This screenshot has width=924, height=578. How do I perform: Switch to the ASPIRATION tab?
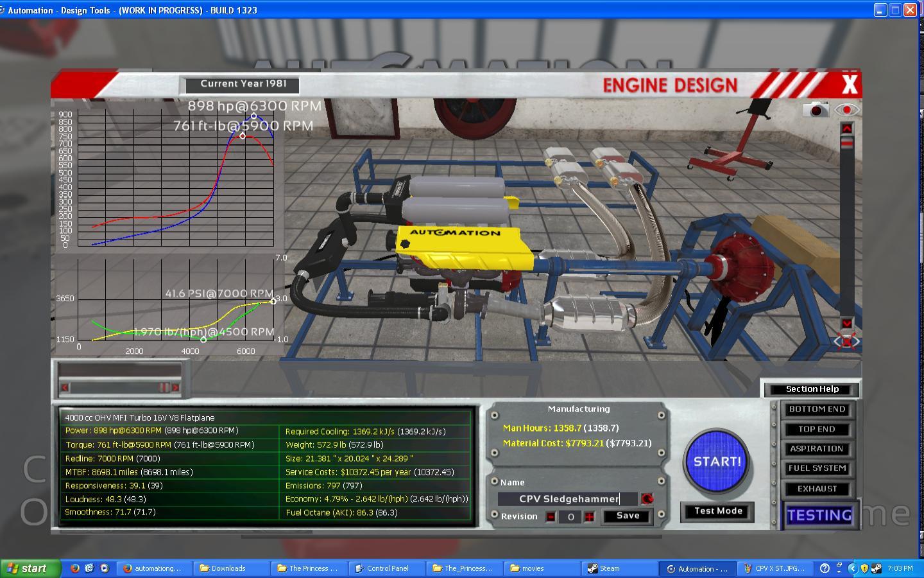click(817, 448)
